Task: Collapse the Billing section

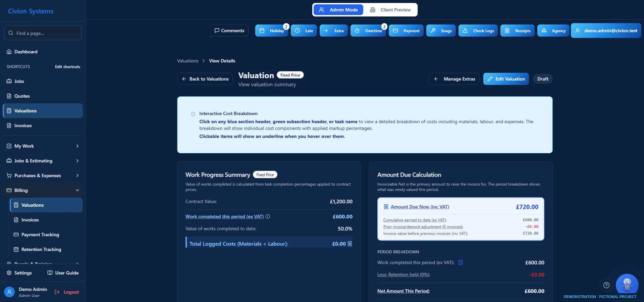Action: (x=43, y=190)
